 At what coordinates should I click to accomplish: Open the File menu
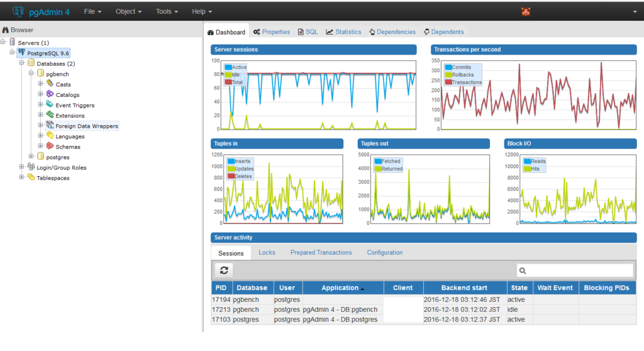92,11
